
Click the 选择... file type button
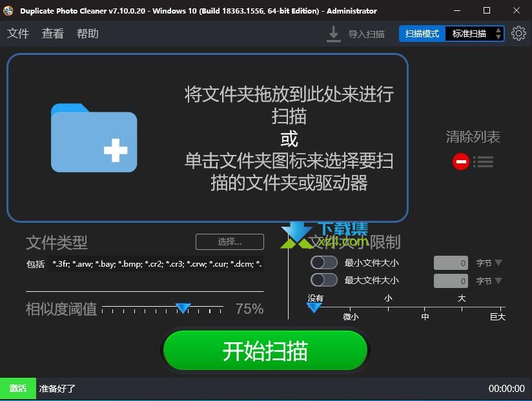229,242
